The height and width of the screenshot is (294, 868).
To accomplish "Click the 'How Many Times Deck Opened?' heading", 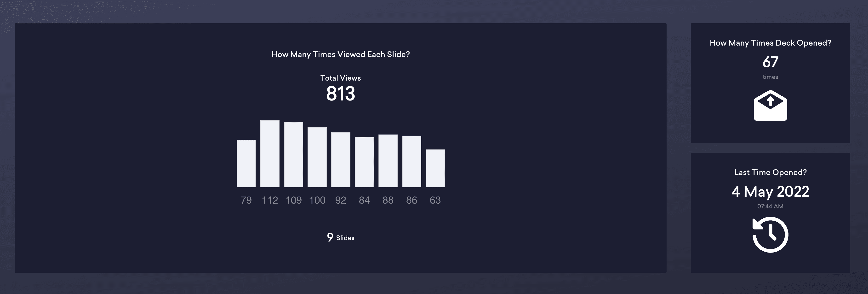I will (770, 43).
